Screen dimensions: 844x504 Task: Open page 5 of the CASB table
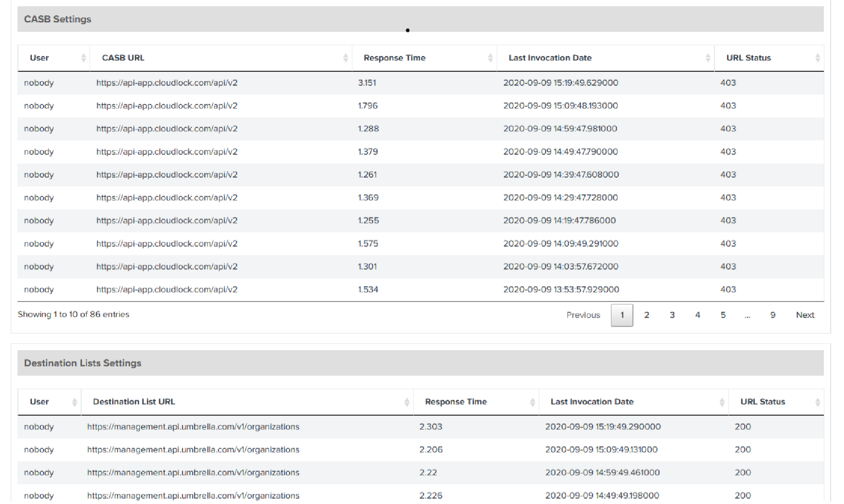(723, 315)
